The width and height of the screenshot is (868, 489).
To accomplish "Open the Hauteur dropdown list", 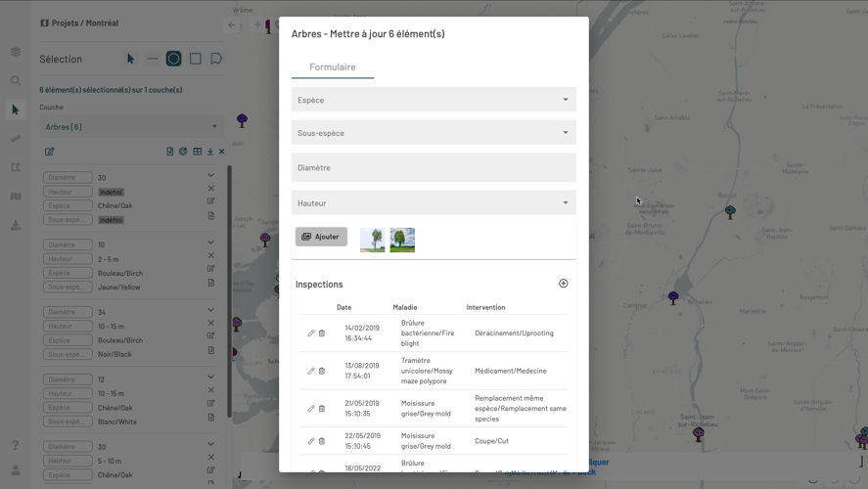I will pos(434,203).
